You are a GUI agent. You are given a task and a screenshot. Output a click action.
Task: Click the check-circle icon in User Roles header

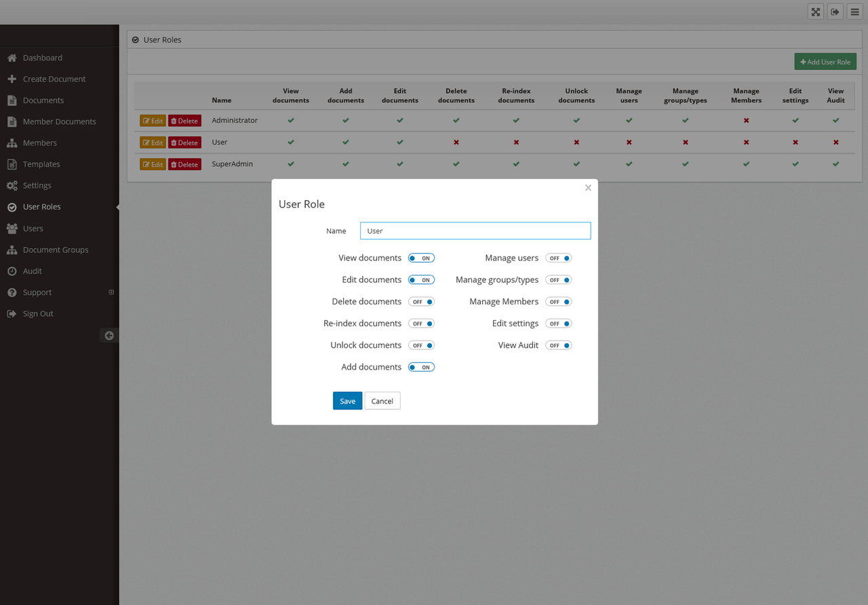(x=136, y=40)
